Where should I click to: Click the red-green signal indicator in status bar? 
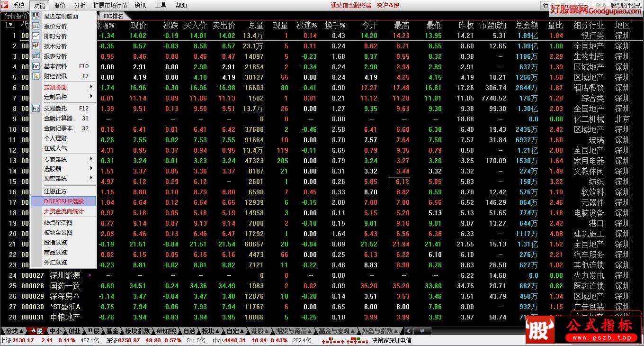click(x=345, y=340)
